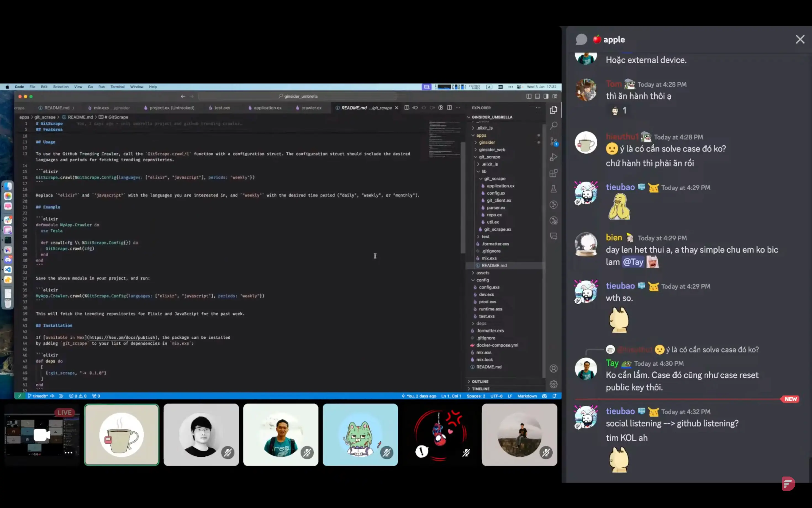The image size is (812, 508).
Task: Split the editor to the right
Action: click(449, 108)
